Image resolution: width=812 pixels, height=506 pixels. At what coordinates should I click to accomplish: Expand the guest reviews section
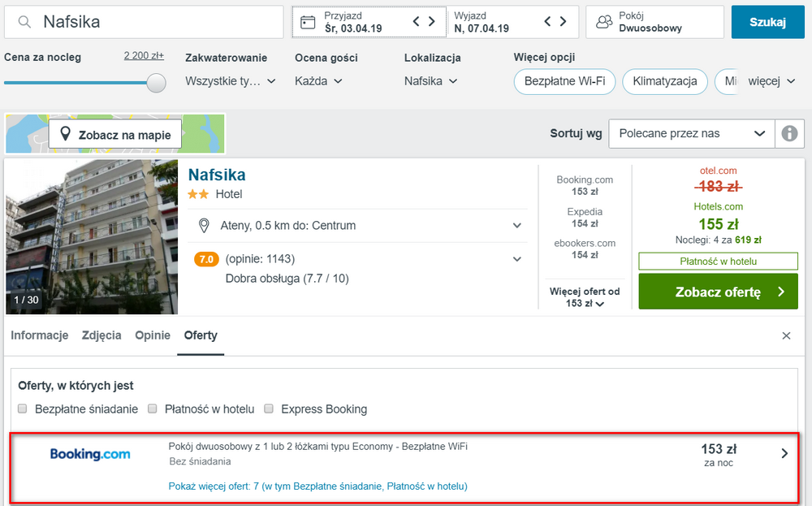[x=516, y=259]
